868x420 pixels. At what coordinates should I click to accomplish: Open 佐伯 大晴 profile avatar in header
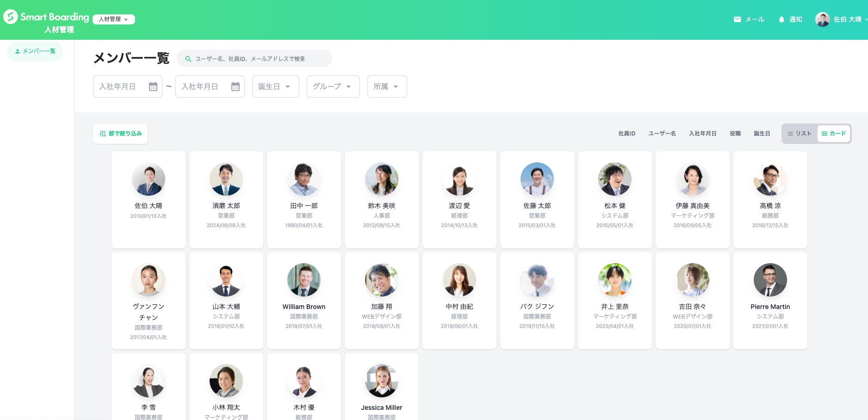[x=822, y=19]
